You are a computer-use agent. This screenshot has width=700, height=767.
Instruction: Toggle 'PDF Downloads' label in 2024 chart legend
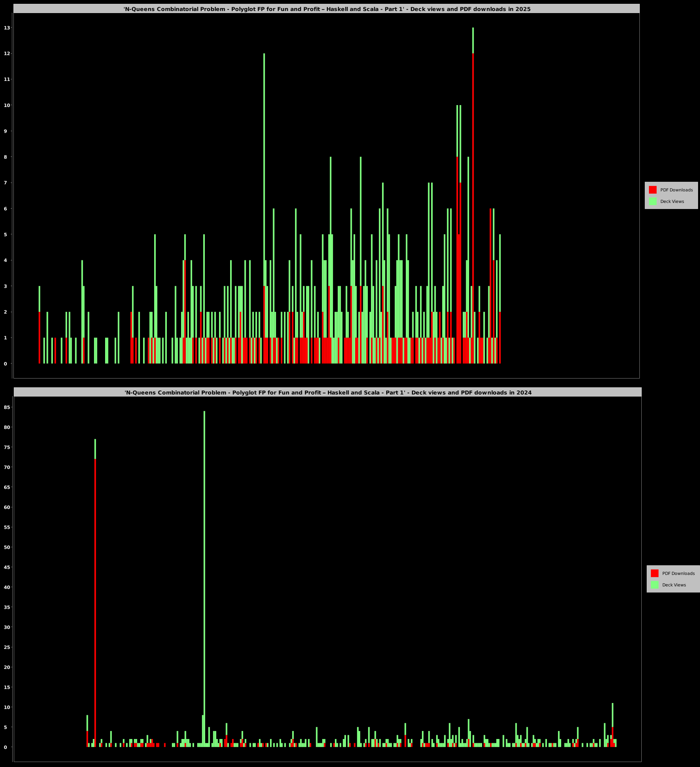coord(678,573)
